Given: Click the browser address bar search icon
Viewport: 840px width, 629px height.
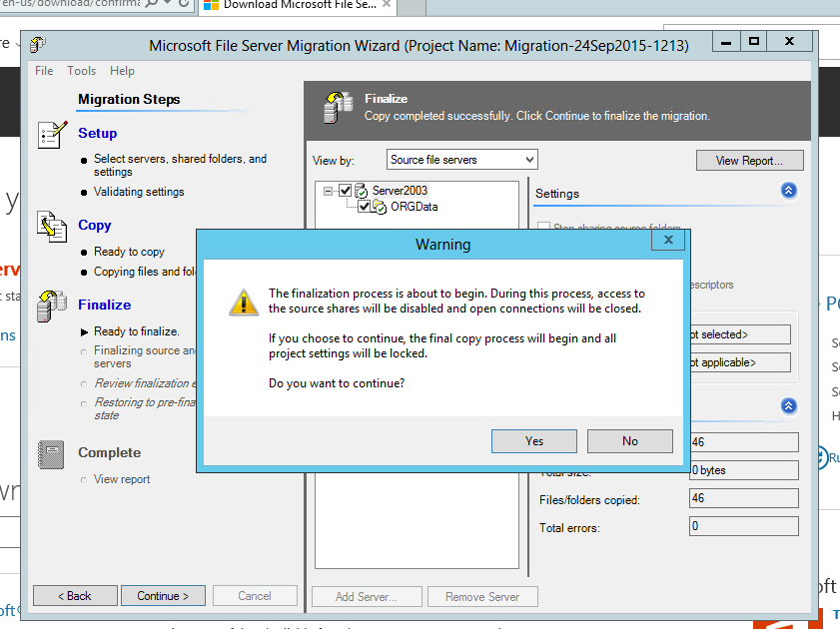Looking at the screenshot, I should click(152, 3).
